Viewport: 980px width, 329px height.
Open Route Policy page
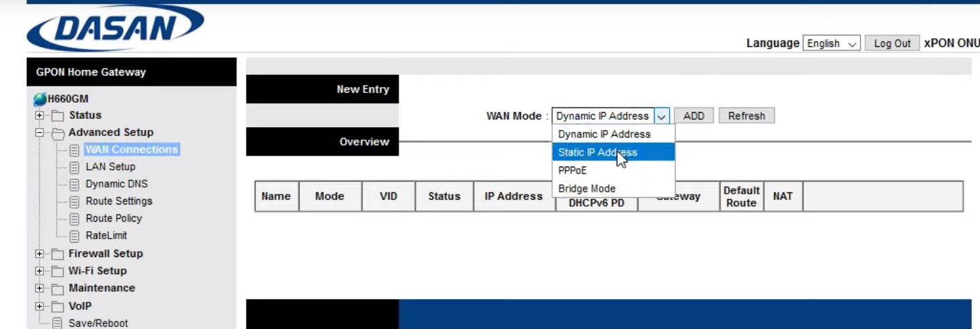tap(113, 218)
